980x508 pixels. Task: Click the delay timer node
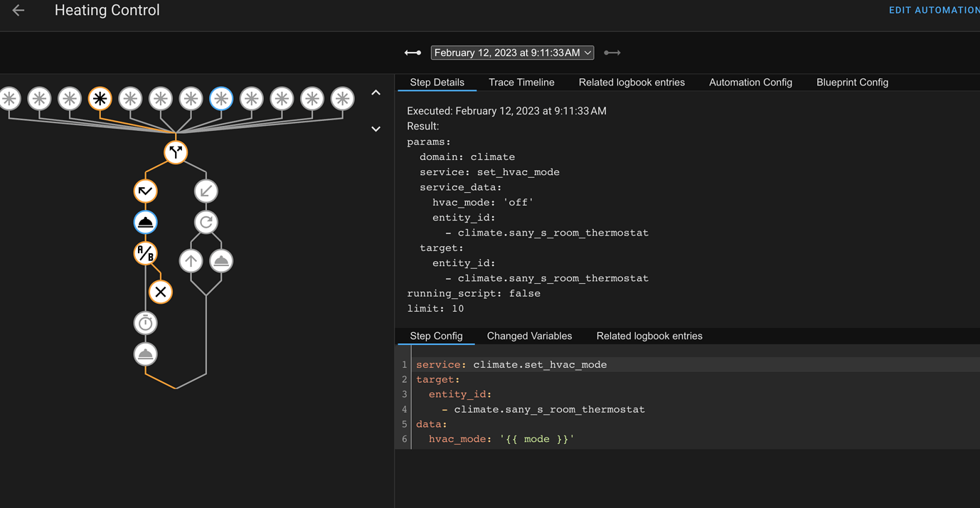tap(146, 323)
